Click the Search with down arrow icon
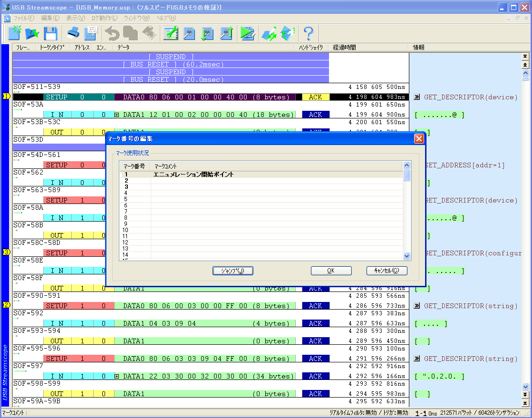 click(x=207, y=33)
